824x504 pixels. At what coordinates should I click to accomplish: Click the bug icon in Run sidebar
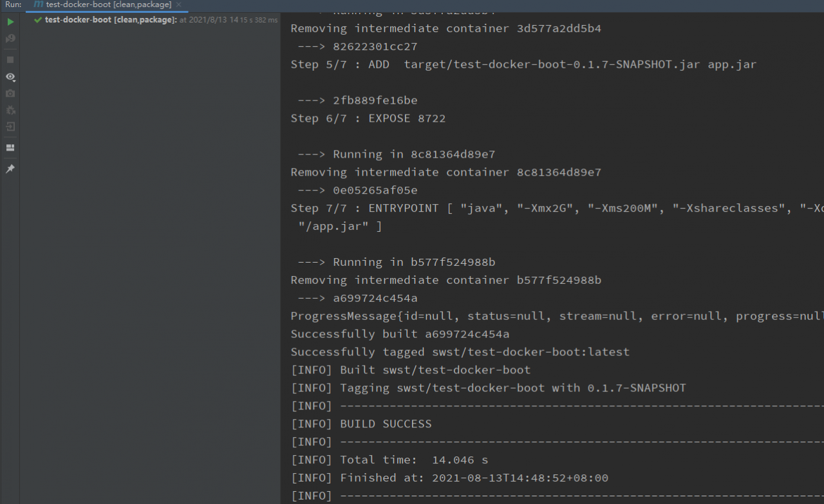click(x=10, y=110)
